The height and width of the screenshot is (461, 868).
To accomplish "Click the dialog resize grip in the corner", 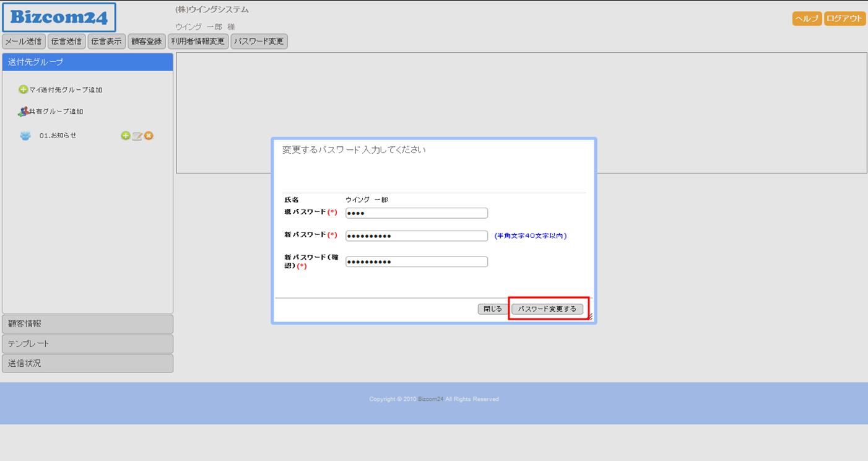I will point(589,317).
